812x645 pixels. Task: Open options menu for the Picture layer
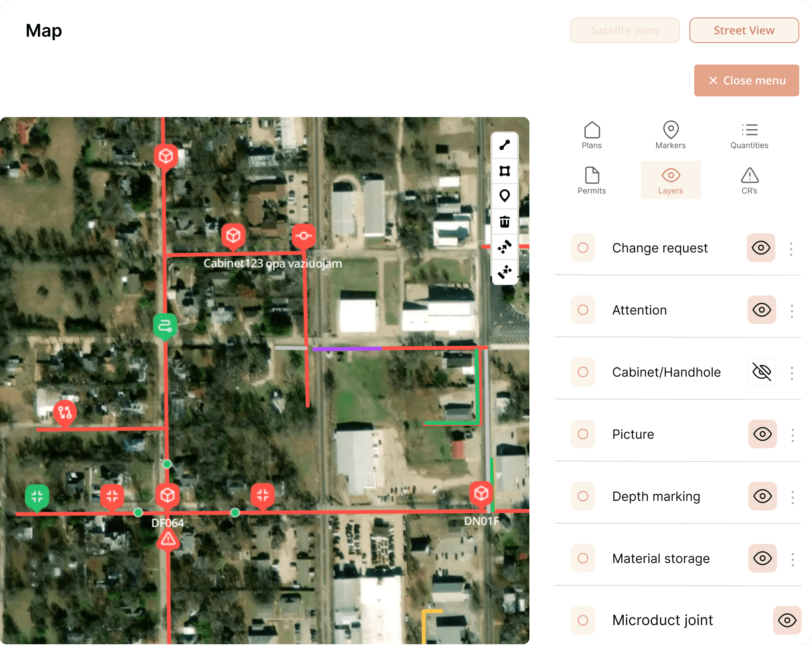[x=792, y=434]
